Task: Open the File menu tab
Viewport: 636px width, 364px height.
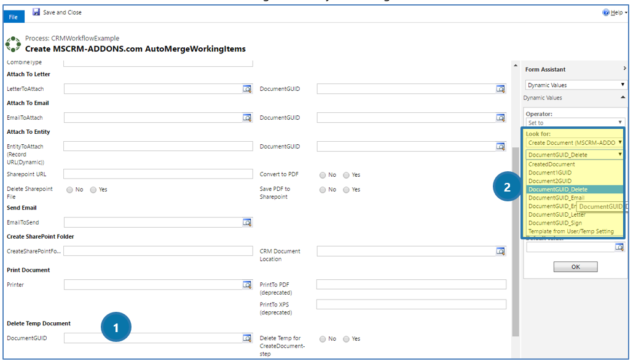Action: pos(14,17)
